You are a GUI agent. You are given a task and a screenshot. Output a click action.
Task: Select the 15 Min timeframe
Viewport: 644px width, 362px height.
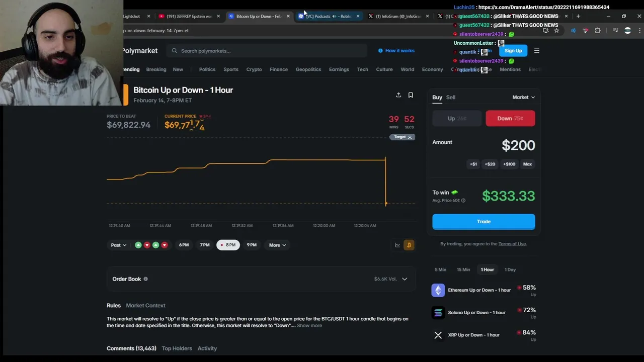click(463, 269)
